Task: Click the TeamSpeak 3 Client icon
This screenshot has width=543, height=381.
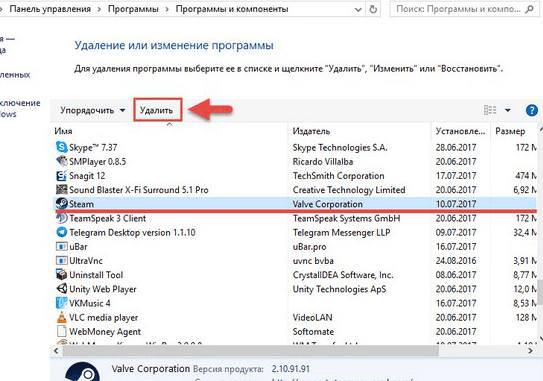Action: coord(62,218)
